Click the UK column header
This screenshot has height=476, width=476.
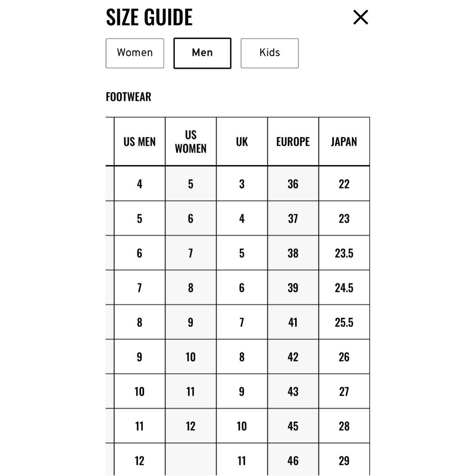pos(242,142)
